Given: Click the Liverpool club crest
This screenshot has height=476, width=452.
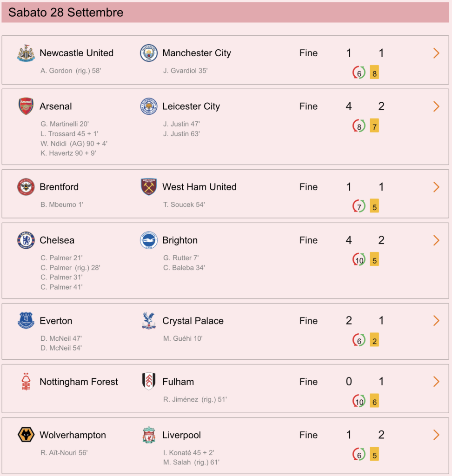Looking at the screenshot, I should (149, 435).
